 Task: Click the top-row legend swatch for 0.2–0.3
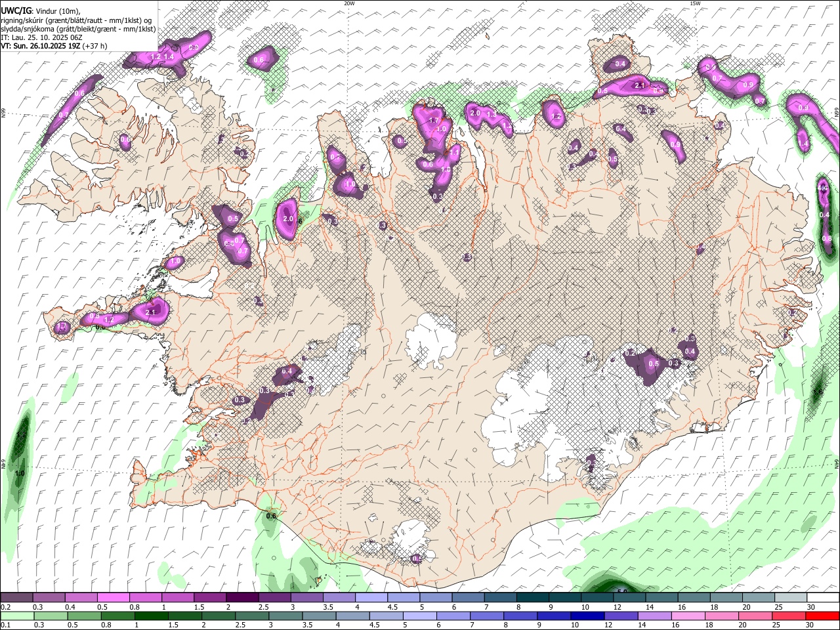click(18, 598)
